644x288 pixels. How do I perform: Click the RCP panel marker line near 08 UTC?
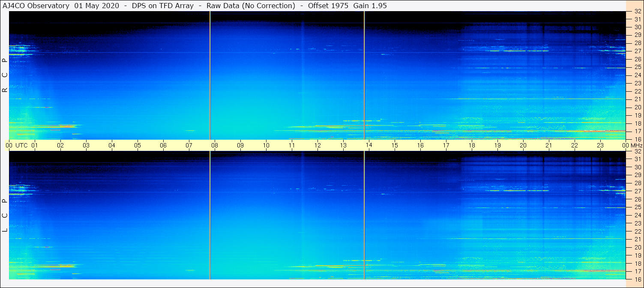point(210,75)
